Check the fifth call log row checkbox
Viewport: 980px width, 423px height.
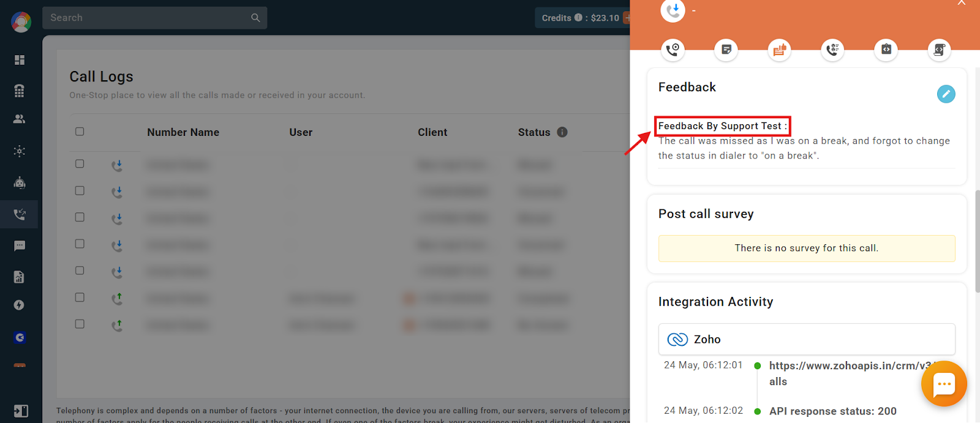80,271
